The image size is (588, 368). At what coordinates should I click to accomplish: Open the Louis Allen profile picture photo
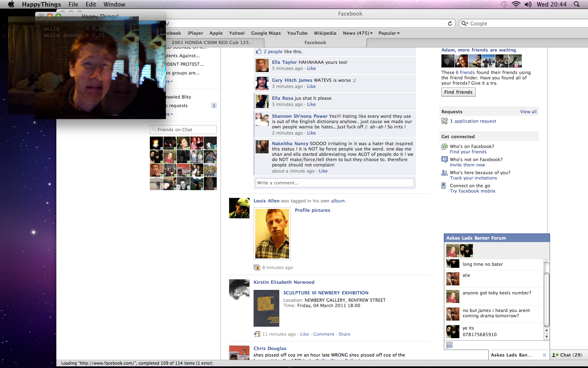click(x=272, y=234)
